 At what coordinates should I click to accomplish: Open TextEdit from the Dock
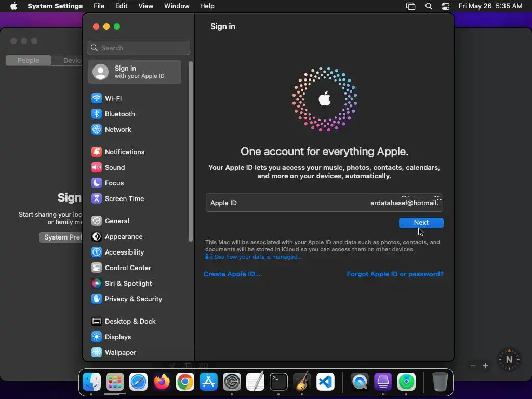(255, 382)
